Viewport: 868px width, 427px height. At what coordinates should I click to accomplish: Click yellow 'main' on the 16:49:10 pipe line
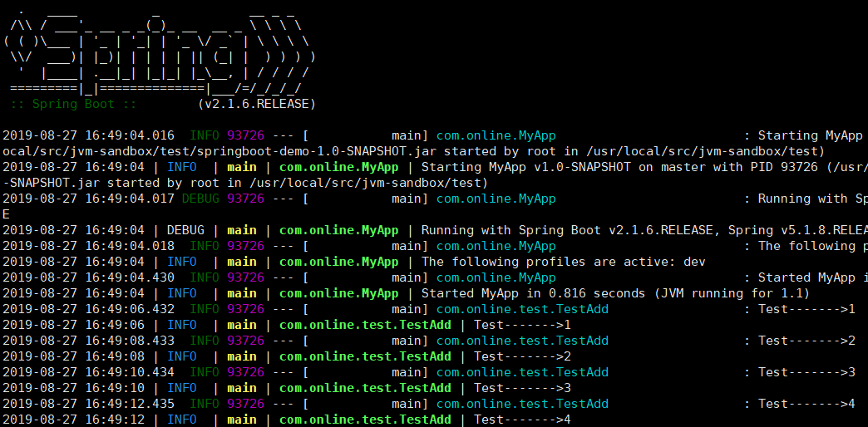(x=242, y=388)
